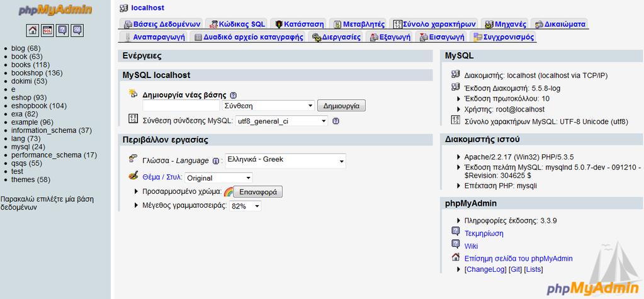The height and width of the screenshot is (299, 644).
Task: Open the 82% font size dropdown
Action: click(x=245, y=206)
